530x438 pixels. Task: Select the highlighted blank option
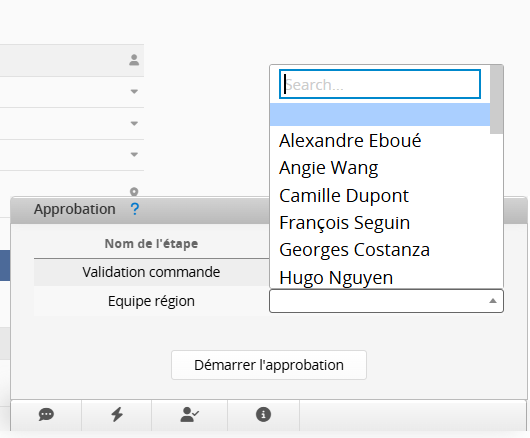point(380,115)
